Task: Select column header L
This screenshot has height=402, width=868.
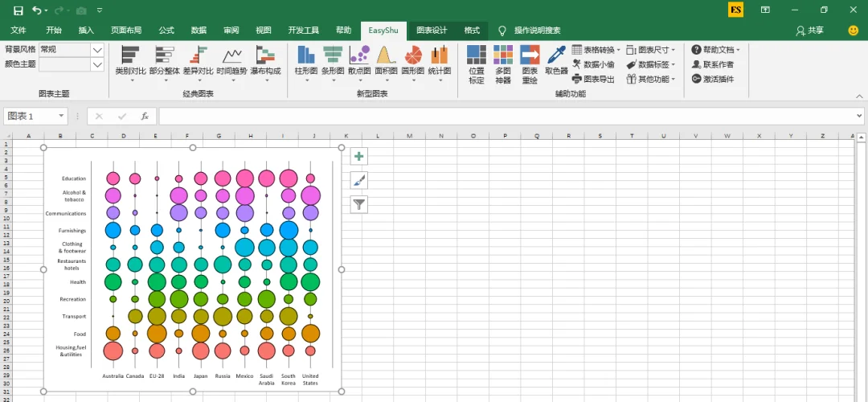Action: tap(378, 136)
